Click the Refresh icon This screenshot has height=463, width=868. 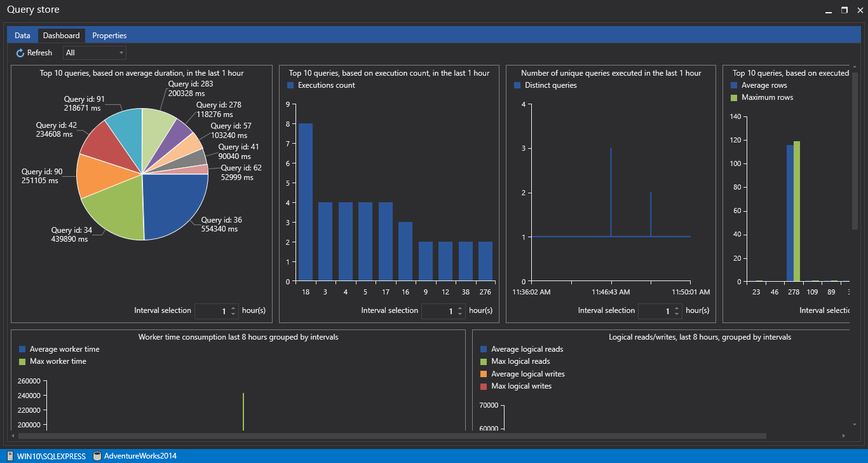20,52
